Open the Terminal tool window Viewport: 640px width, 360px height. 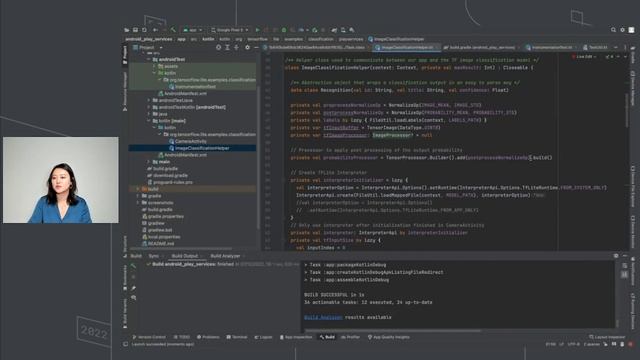237,337
